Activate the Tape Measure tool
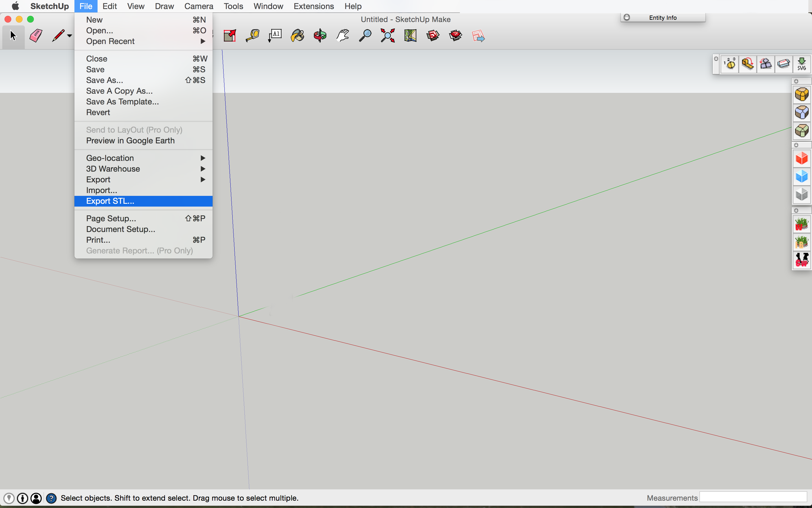This screenshot has height=508, width=812. (252, 36)
